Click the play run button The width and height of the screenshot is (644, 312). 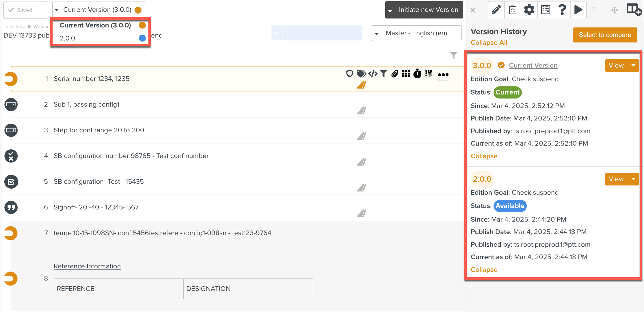click(578, 10)
